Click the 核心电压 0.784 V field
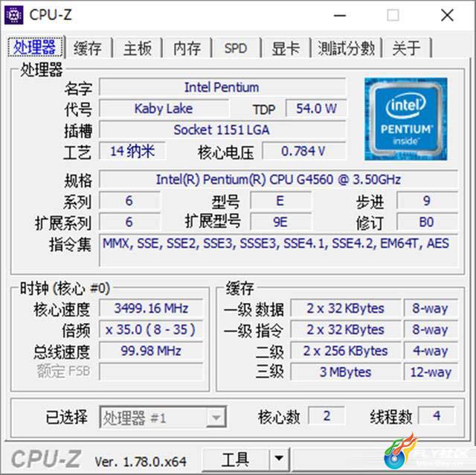 pyautogui.click(x=303, y=151)
